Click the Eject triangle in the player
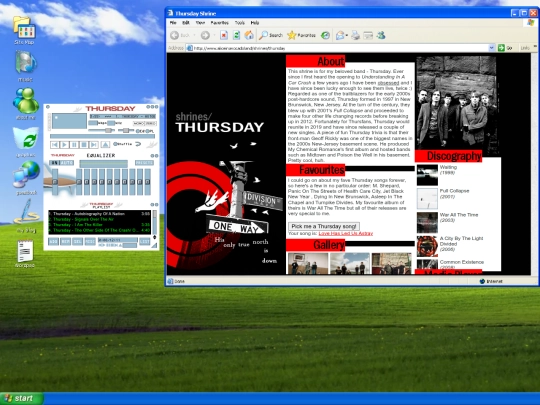Image resolution: width=540 pixels, height=405 pixels. 105,145
